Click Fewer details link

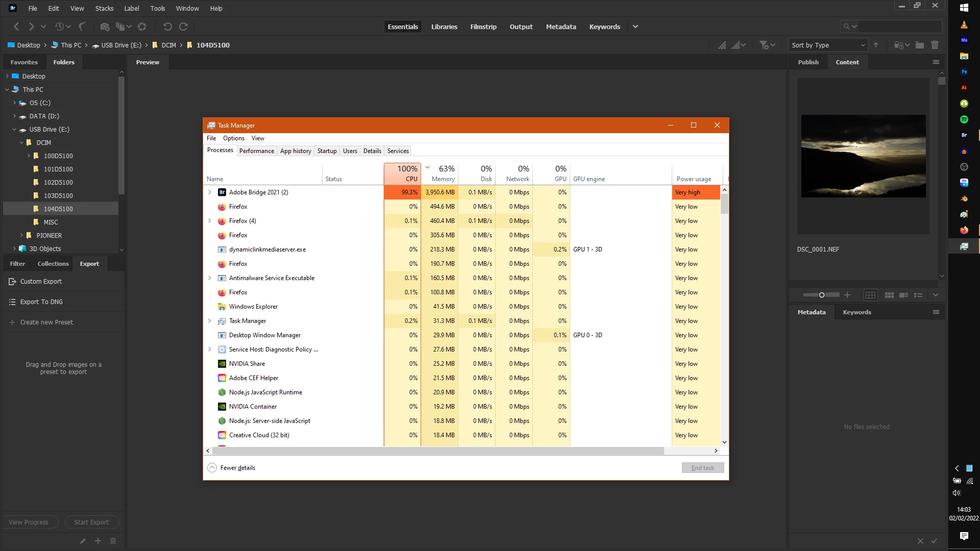[x=237, y=468]
